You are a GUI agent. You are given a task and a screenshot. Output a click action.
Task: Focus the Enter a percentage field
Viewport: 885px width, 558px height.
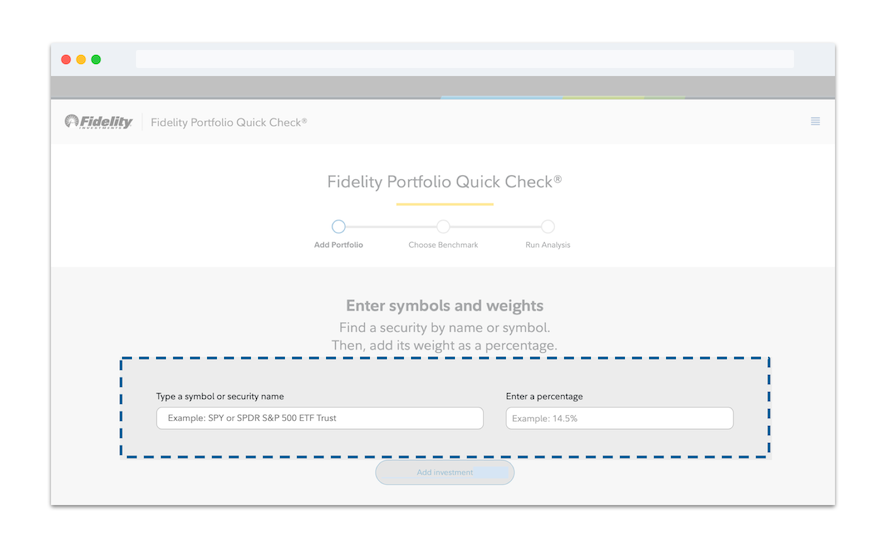point(619,418)
